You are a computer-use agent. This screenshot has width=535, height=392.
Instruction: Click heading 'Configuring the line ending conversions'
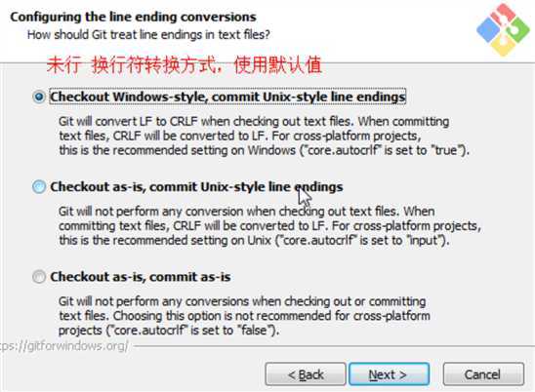tap(133, 17)
